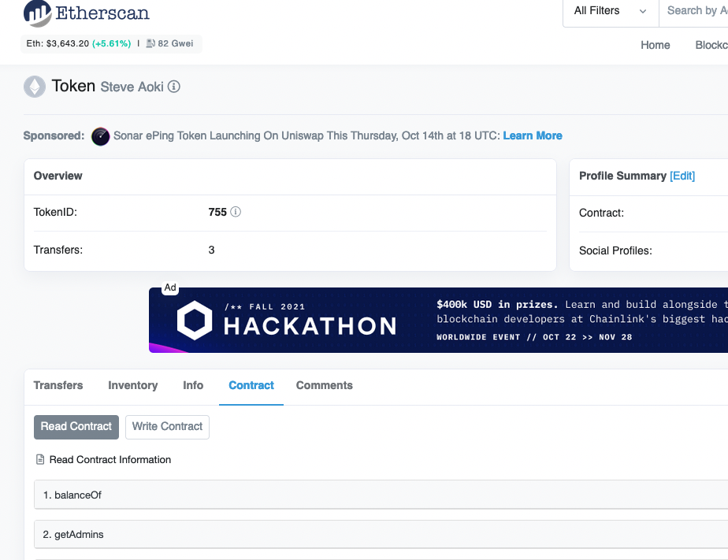
Task: Click the Edit link in Profile Summary
Action: coord(682,176)
